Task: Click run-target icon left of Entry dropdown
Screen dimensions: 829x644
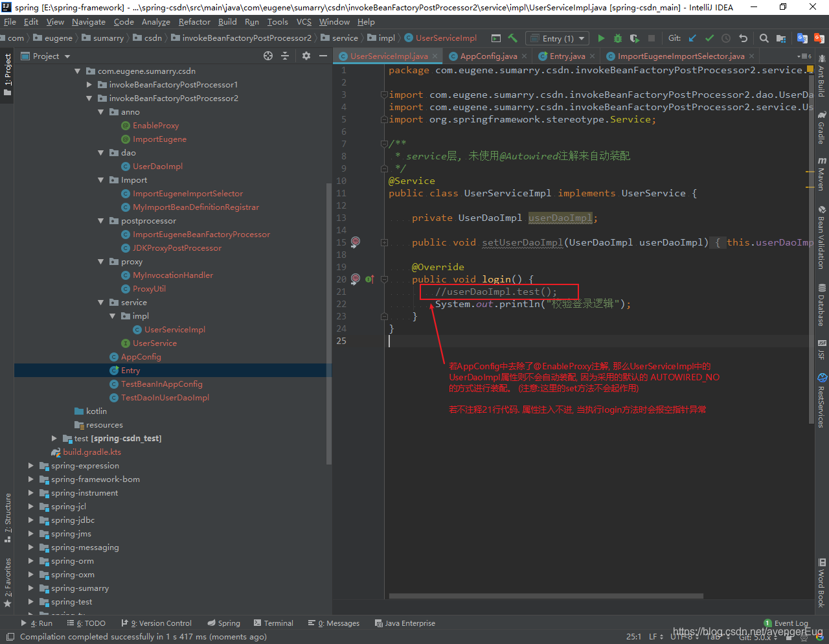Action: click(495, 38)
